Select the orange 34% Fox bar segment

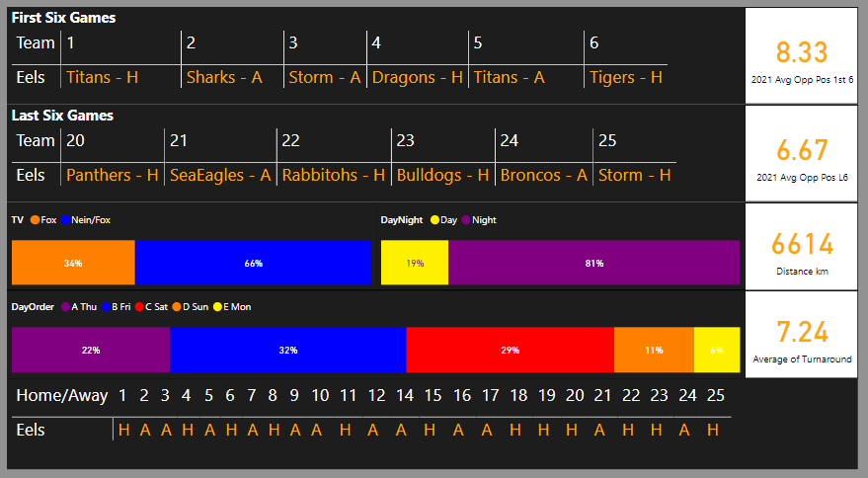pos(73,263)
